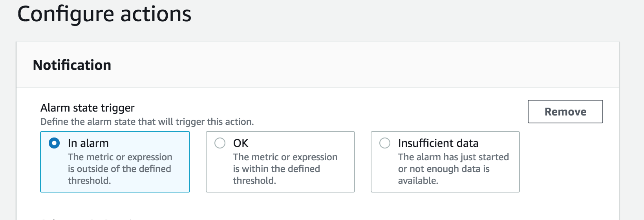Click the "OK" option label text

(x=241, y=143)
